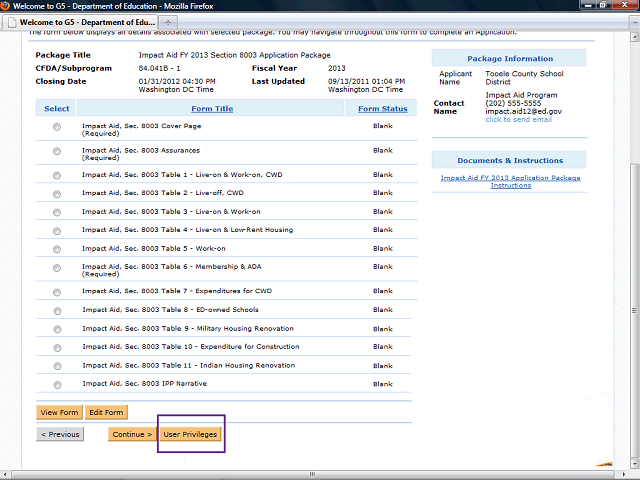640x480 pixels.
Task: Select Table 8 ED-owned Schools radio
Action: [58, 311]
